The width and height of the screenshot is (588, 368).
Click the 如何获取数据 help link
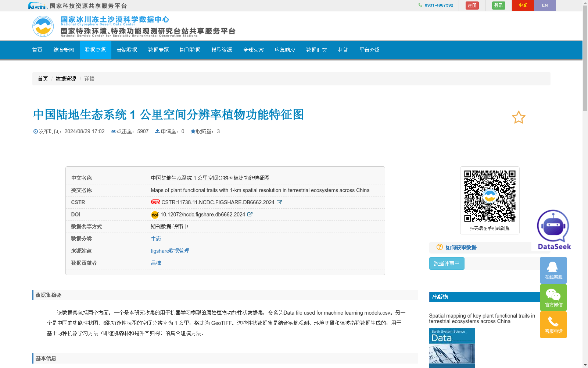[x=461, y=248]
